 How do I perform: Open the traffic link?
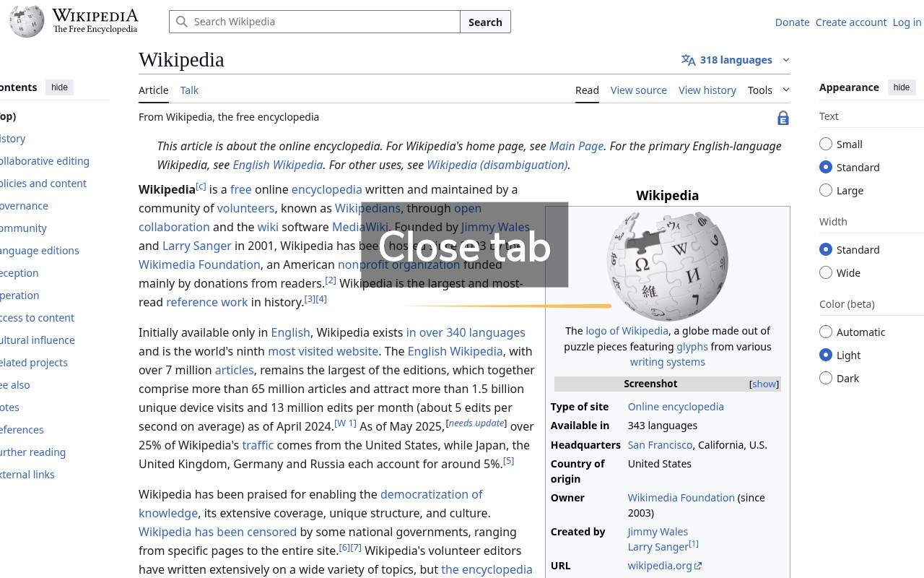click(258, 445)
